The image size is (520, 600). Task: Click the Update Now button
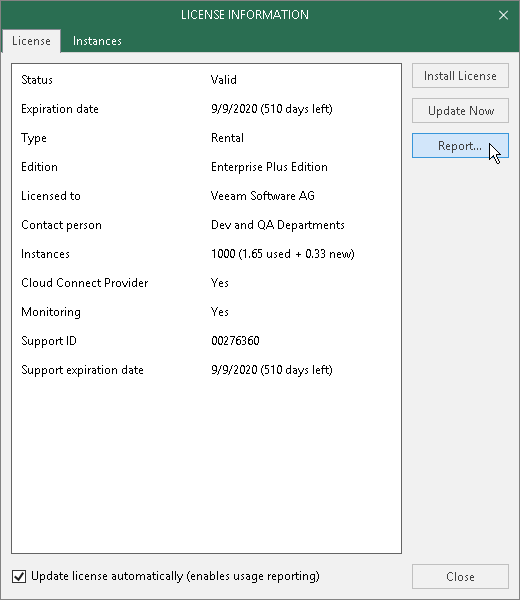[460, 111]
